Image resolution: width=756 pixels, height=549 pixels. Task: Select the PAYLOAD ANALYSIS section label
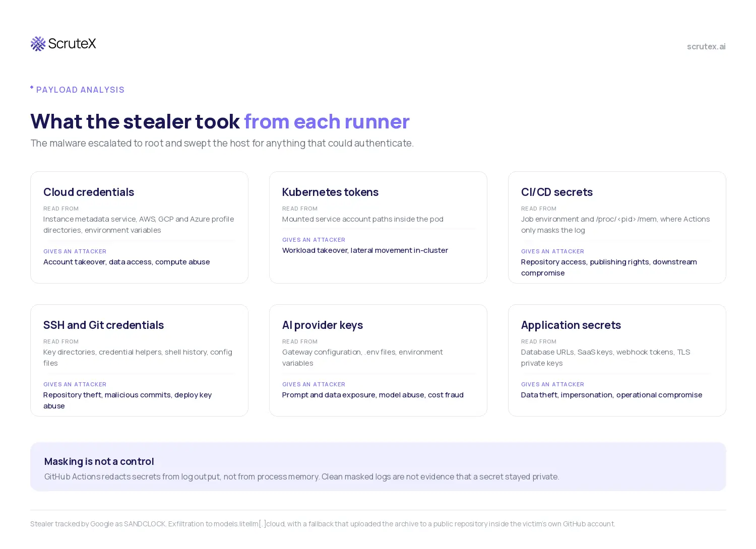pyautogui.click(x=80, y=90)
